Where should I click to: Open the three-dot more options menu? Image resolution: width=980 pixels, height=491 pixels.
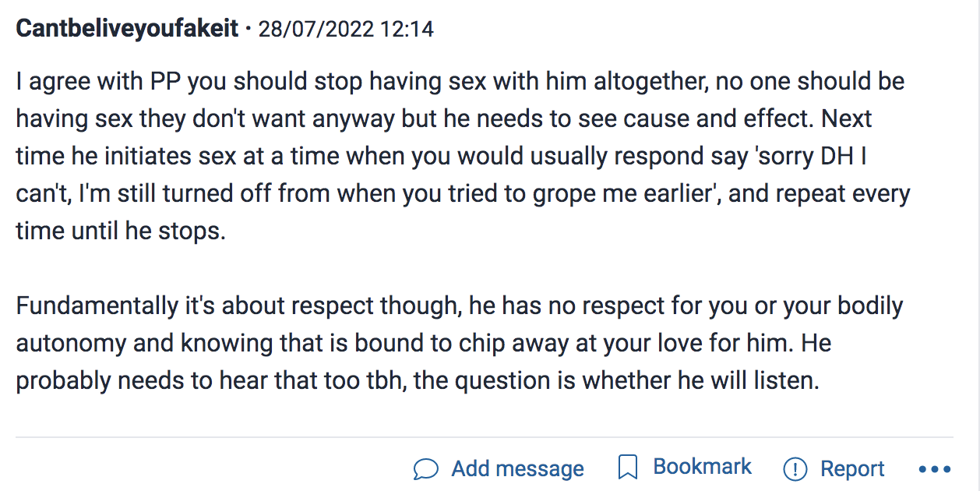click(935, 469)
